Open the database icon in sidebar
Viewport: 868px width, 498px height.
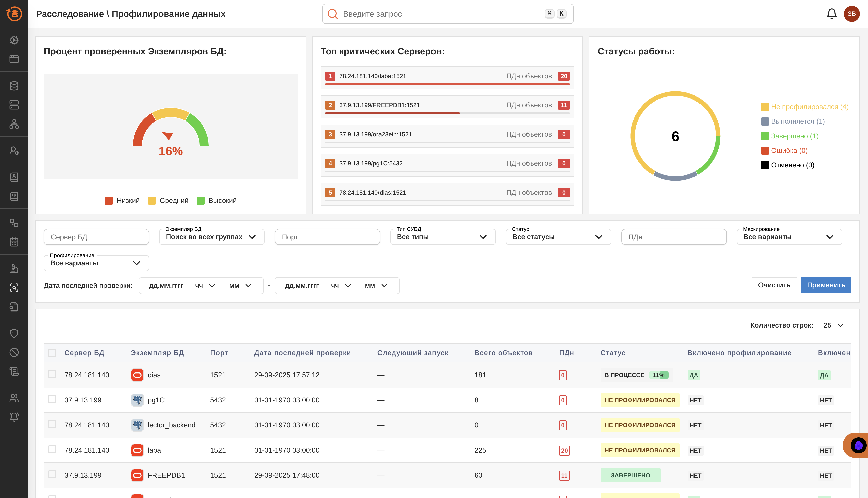(x=14, y=86)
